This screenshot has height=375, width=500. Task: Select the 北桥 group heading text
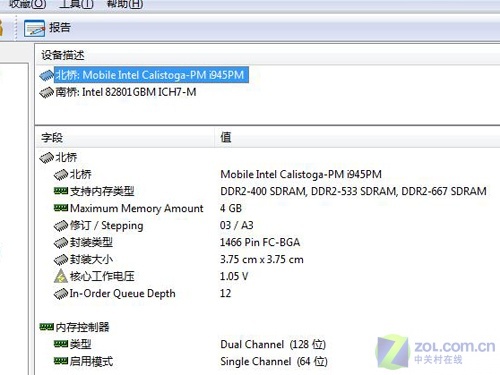[66, 157]
